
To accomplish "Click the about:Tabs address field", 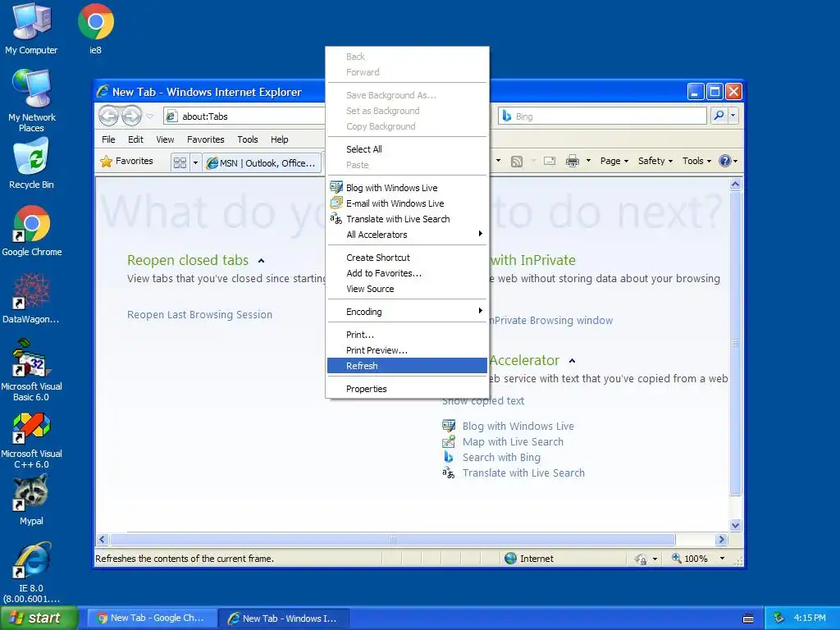I will [x=246, y=116].
